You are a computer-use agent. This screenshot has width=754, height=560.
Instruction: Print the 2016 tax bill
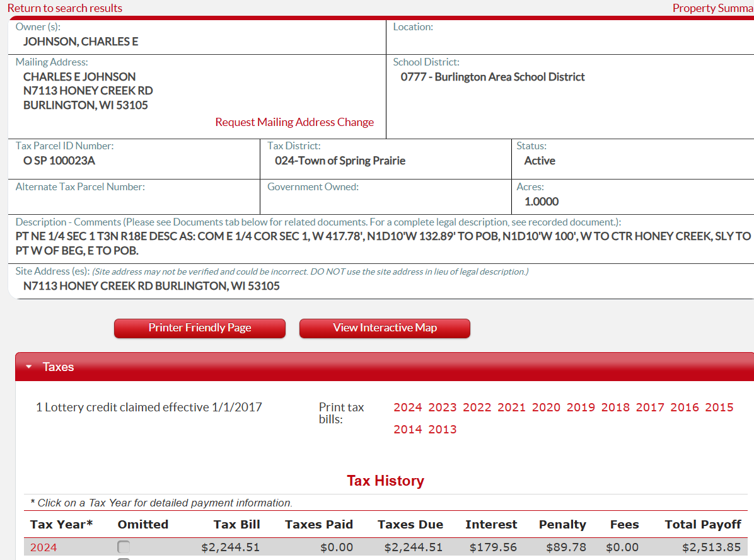tap(685, 408)
